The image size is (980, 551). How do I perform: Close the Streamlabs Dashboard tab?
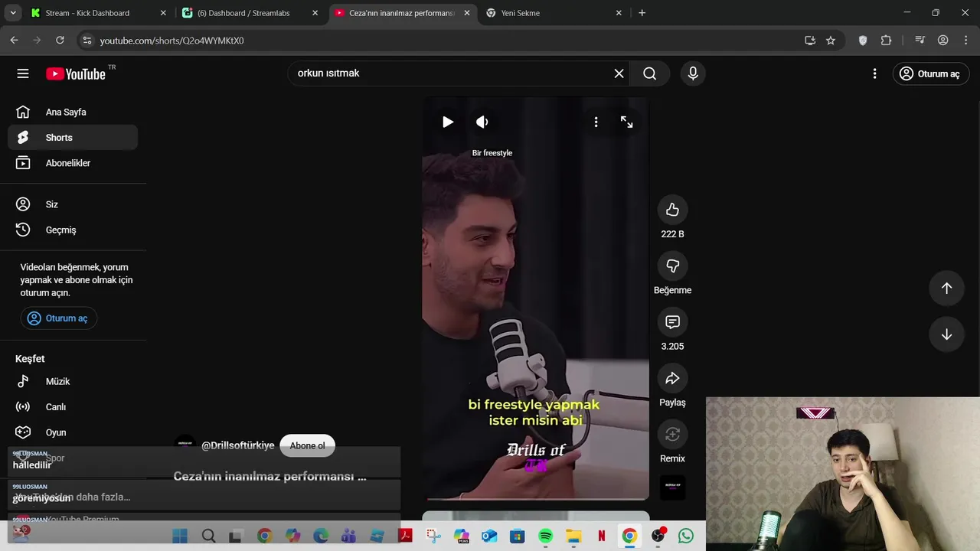(x=315, y=13)
